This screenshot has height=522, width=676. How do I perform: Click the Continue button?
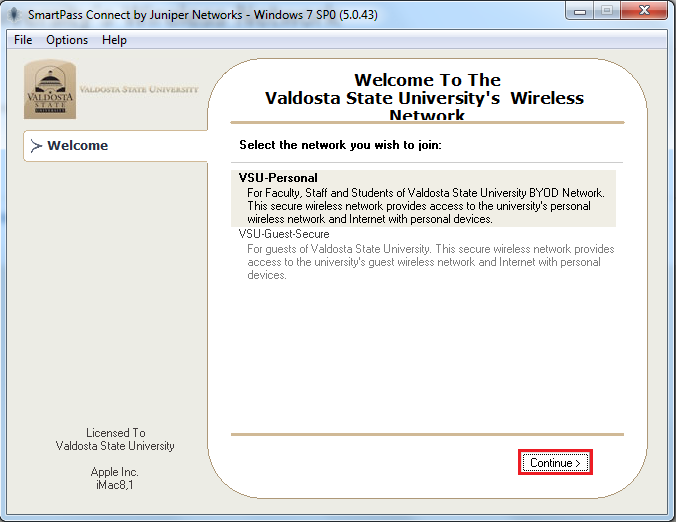pos(555,463)
